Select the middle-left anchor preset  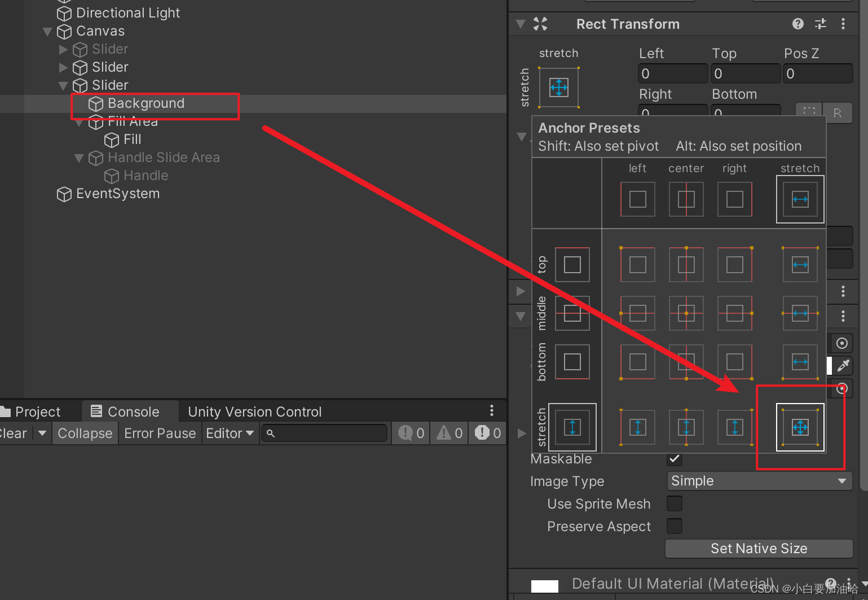click(x=638, y=313)
